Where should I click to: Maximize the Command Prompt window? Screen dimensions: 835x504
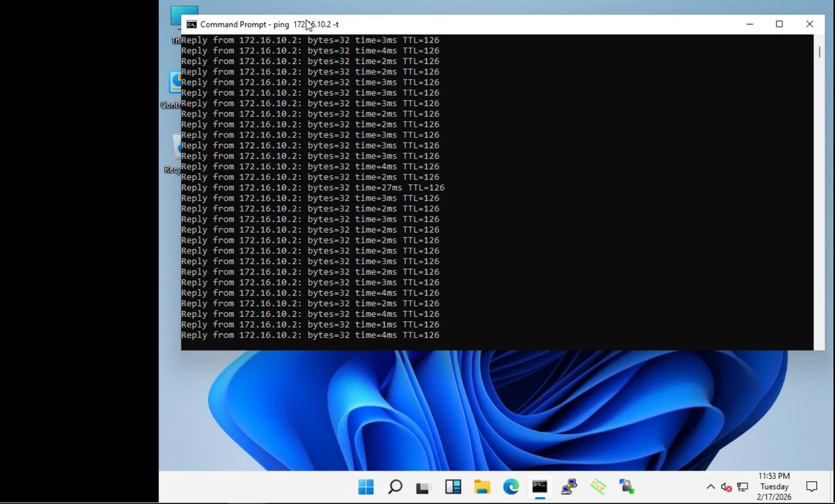click(779, 24)
